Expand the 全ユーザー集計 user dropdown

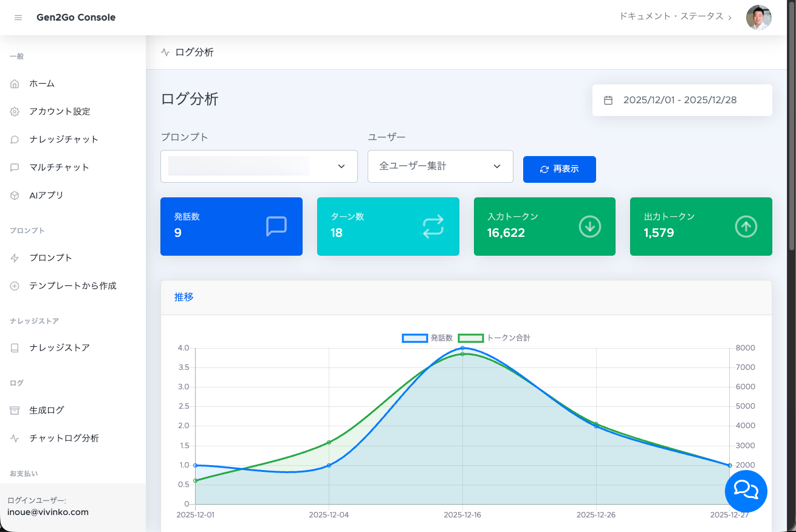click(440, 166)
